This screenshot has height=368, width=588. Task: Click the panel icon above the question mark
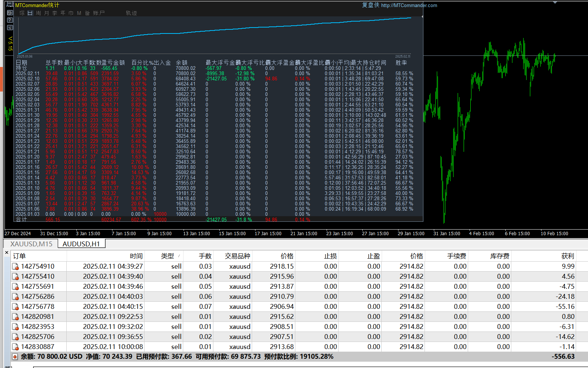pyautogui.click(x=10, y=13)
